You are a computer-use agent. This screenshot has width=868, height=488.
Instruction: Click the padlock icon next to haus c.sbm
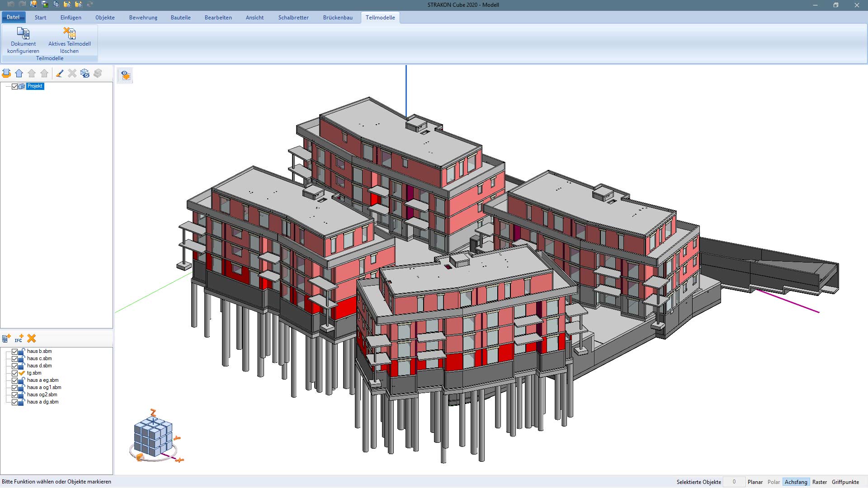[x=22, y=359]
